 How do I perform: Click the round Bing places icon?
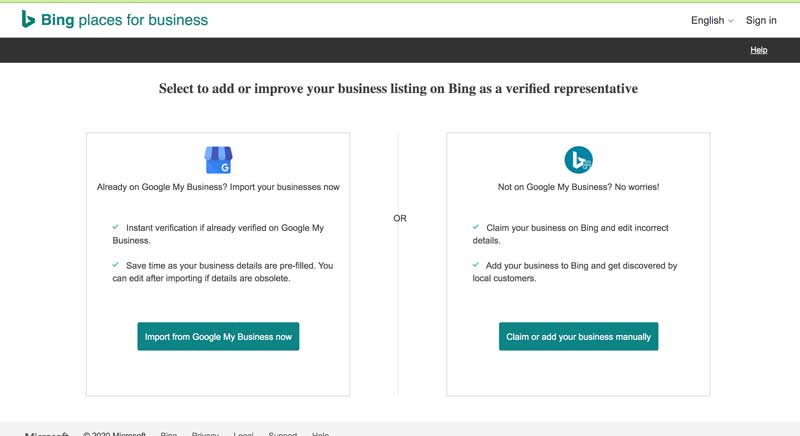pyautogui.click(x=579, y=160)
